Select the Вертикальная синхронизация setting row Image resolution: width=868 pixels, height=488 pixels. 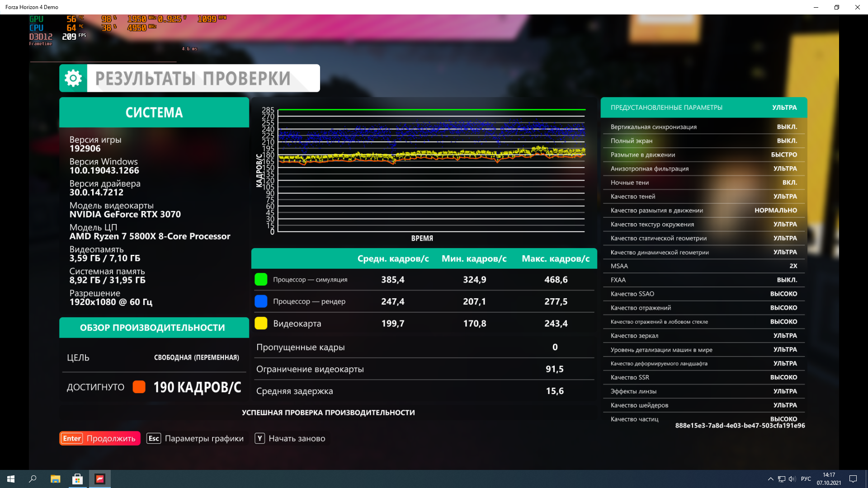[703, 127]
